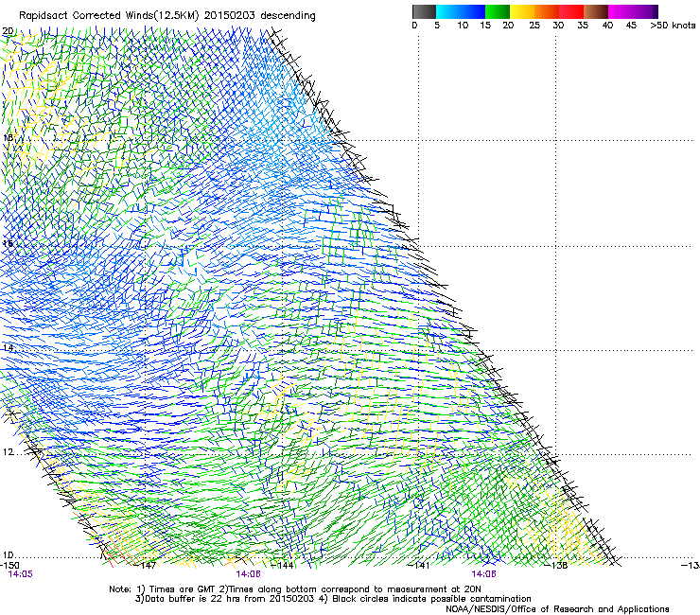Image resolution: width=700 pixels, height=615 pixels.
Task: Click the cyan 5-10 knots legend color
Action: coord(448,11)
